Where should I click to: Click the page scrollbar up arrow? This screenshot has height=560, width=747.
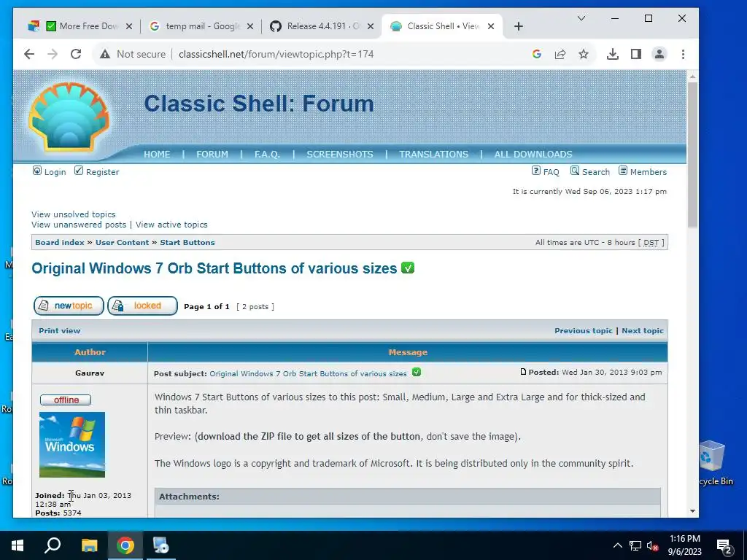[x=693, y=76]
